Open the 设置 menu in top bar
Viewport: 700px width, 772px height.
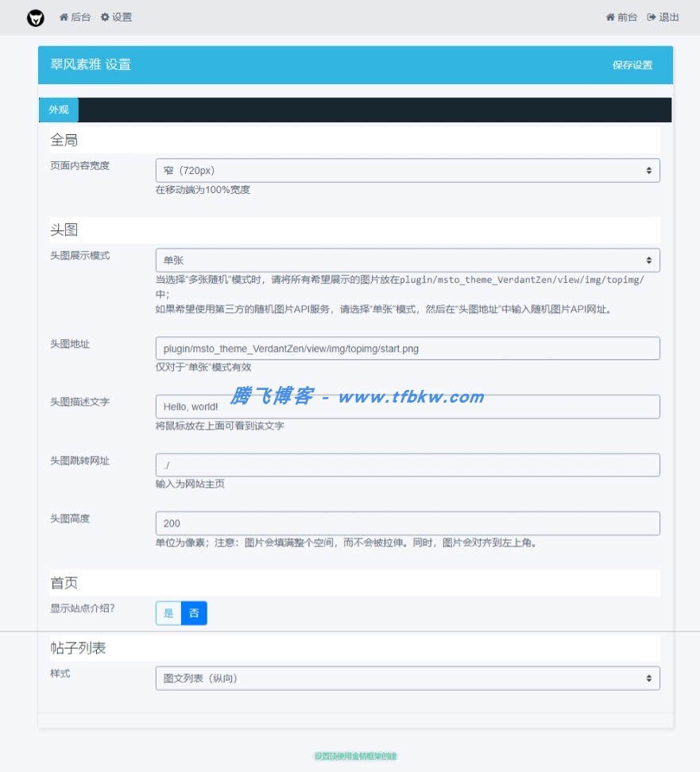click(122, 17)
